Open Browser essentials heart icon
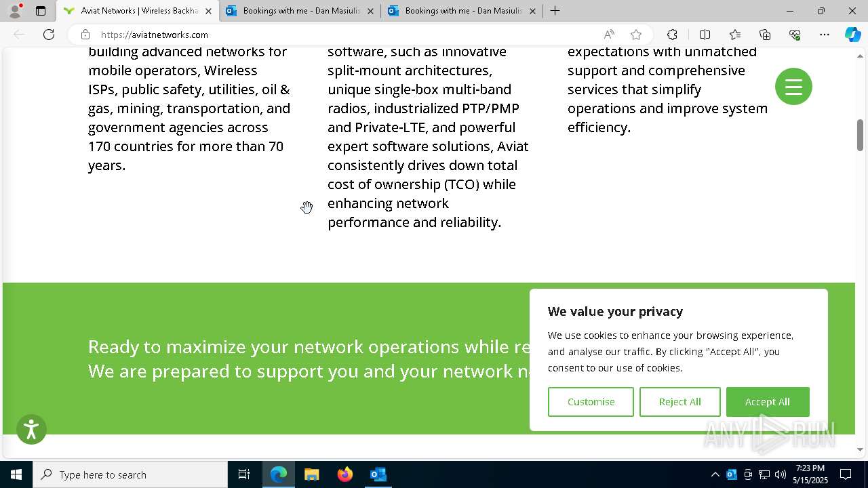The width and height of the screenshot is (868, 488). click(x=795, y=35)
